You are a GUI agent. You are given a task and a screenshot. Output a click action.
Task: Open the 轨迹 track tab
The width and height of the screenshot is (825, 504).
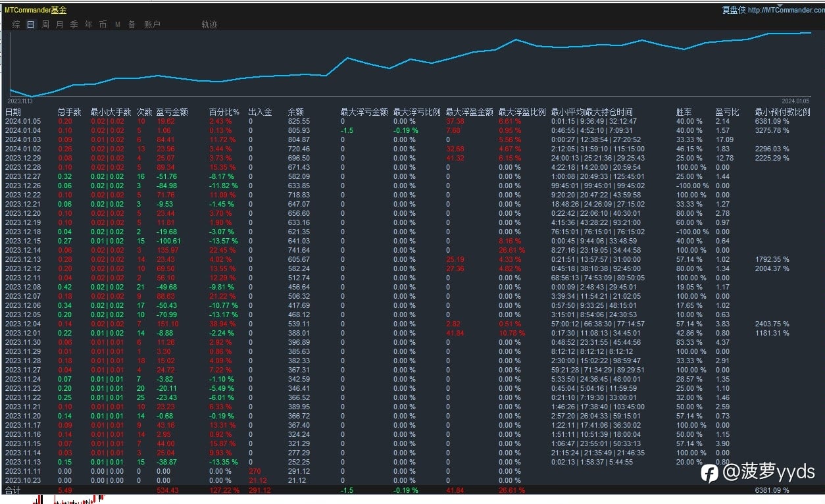209,24
